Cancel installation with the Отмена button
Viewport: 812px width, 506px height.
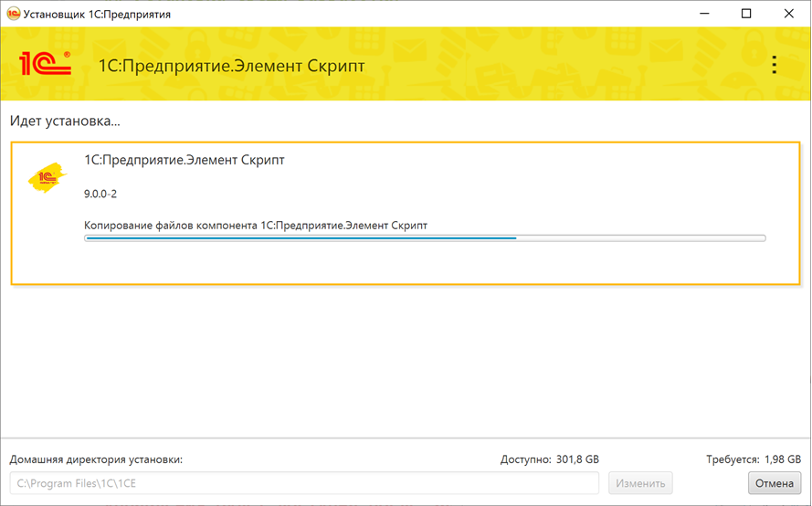tap(775, 482)
